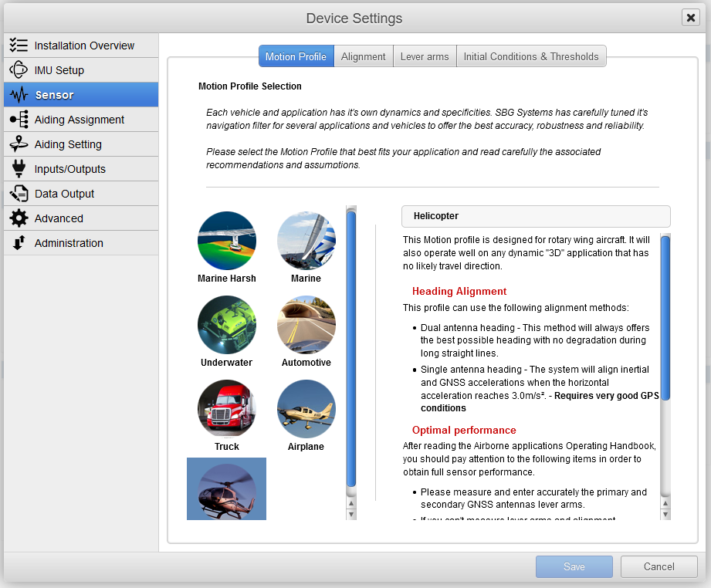Click the Underwater label text

click(x=227, y=362)
